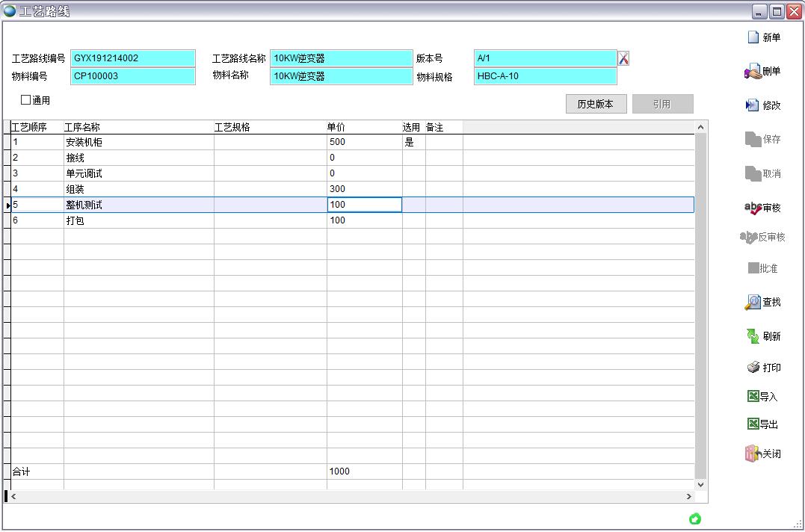The width and height of the screenshot is (805, 532).
Task: Refresh using the 刷新 icon
Action: coord(752,336)
